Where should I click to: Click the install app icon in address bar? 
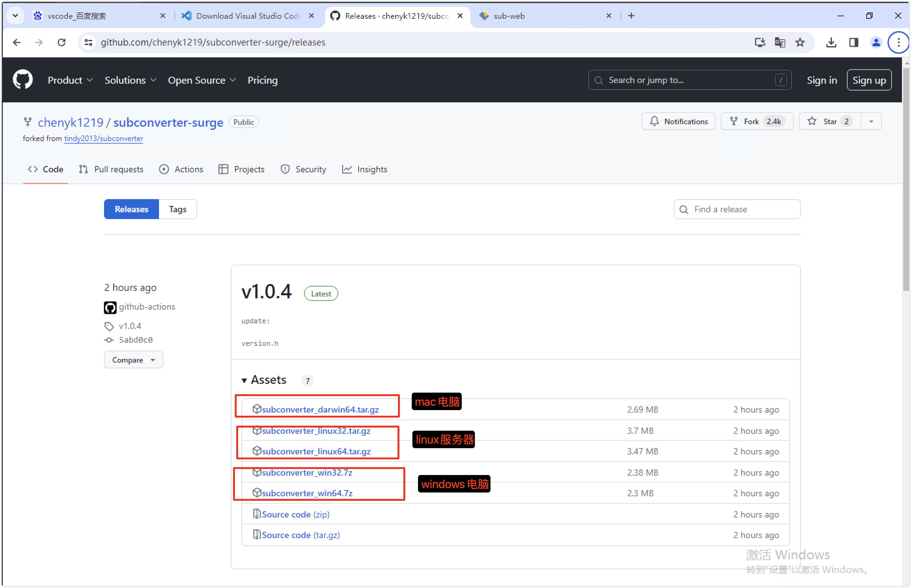[x=760, y=42]
